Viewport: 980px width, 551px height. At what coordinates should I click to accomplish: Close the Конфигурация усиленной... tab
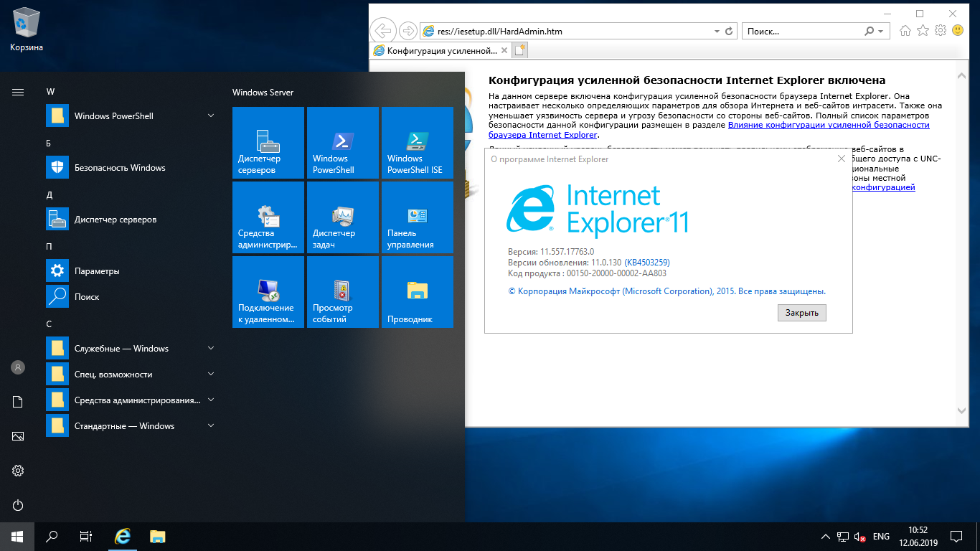(504, 51)
